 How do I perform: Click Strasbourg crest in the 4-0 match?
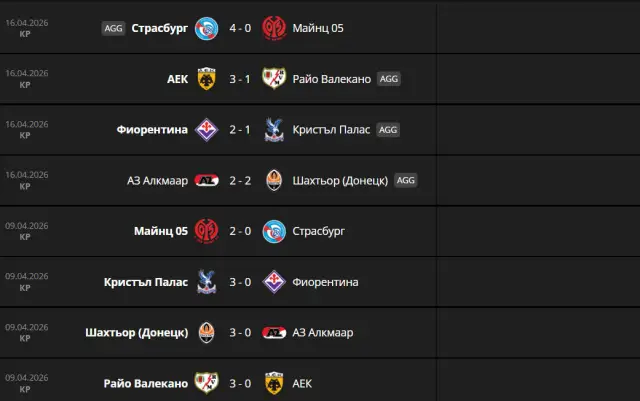pos(207,28)
